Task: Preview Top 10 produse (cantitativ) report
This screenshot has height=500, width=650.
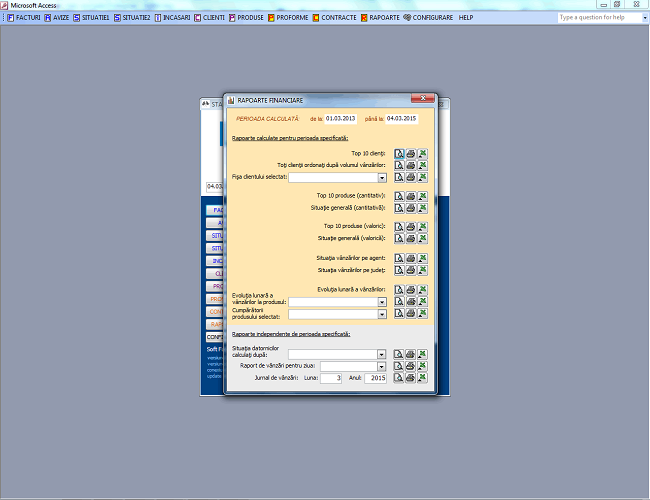Action: tap(399, 196)
